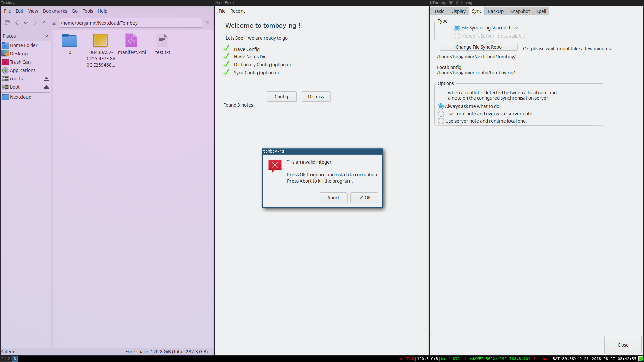Open Recent menu in MainForm window
The image size is (644, 362).
pyautogui.click(x=237, y=11)
